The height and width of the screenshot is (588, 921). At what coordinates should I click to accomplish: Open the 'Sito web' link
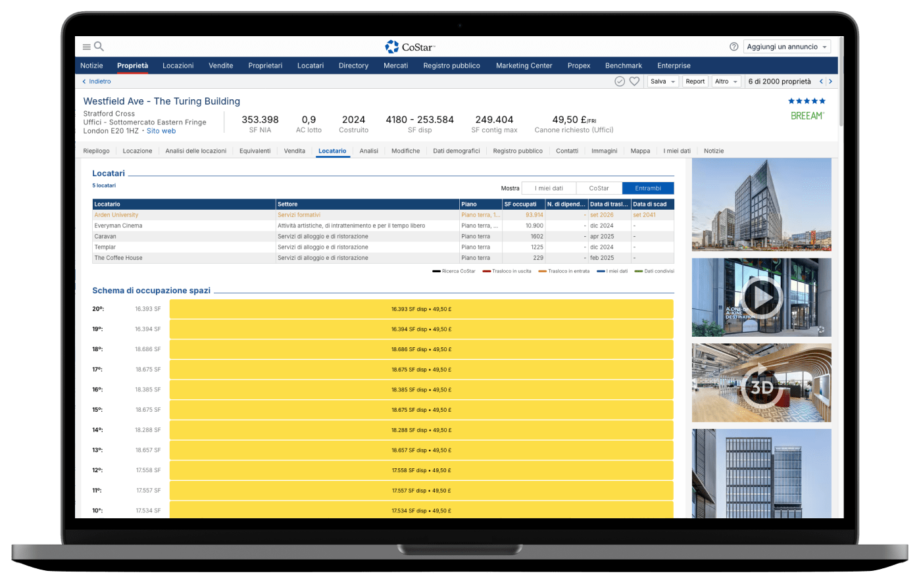161,131
